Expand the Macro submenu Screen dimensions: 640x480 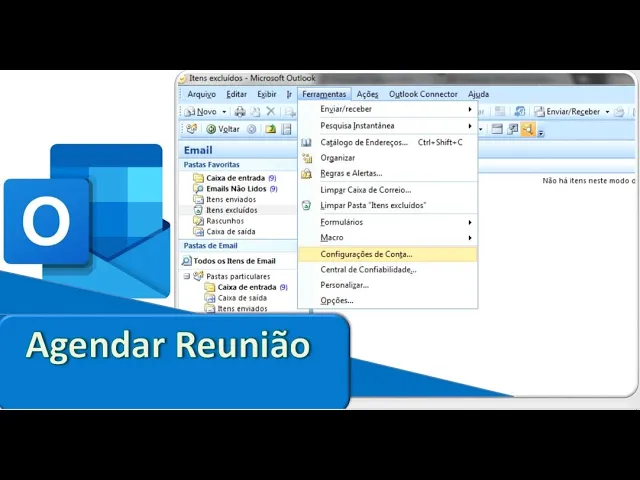tap(388, 238)
